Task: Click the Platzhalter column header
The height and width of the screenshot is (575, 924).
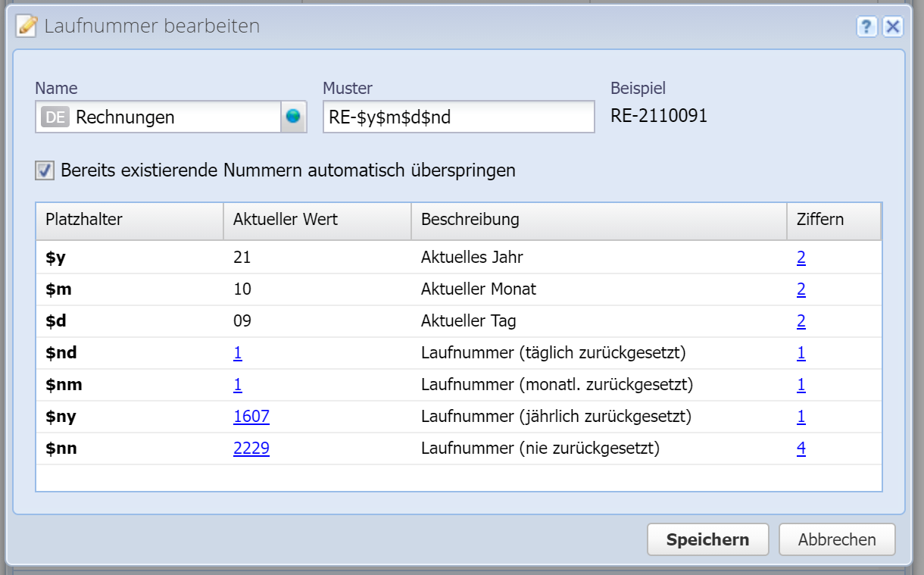Action: pyautogui.click(x=129, y=220)
